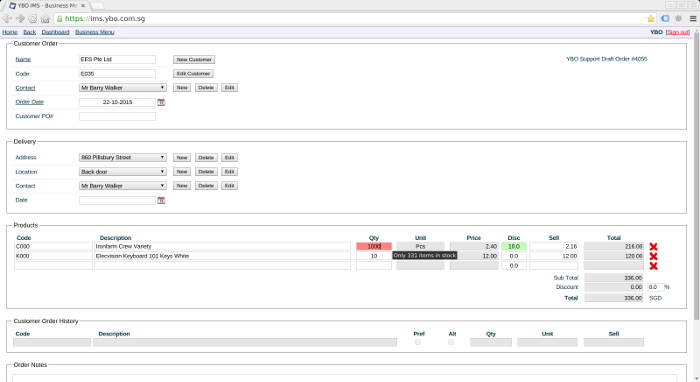Click the Sell field showing 2.16

tap(554, 246)
